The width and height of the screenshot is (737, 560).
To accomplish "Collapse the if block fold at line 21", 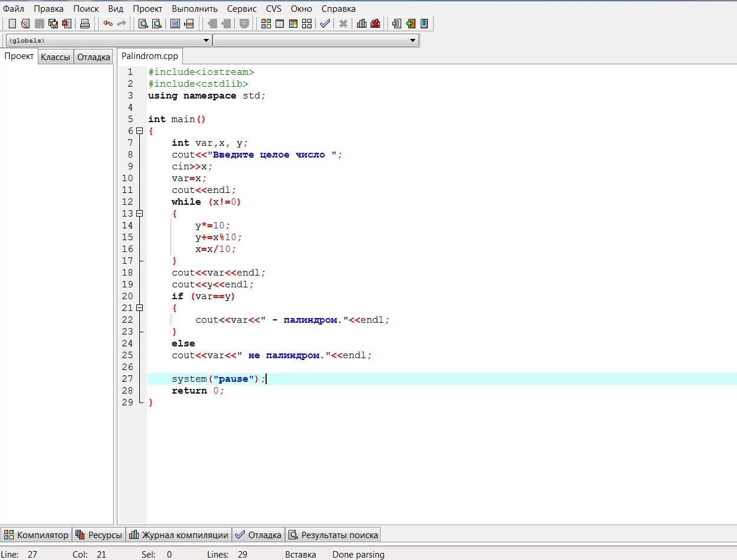I will (140, 308).
